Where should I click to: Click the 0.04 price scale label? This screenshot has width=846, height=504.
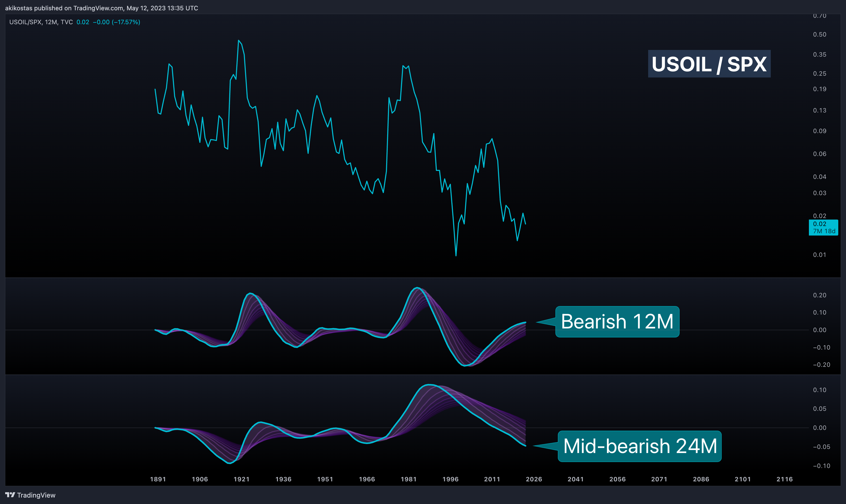[820, 177]
